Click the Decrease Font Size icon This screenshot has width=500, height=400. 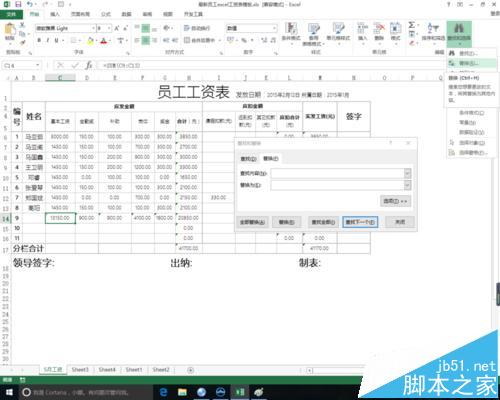[126, 28]
